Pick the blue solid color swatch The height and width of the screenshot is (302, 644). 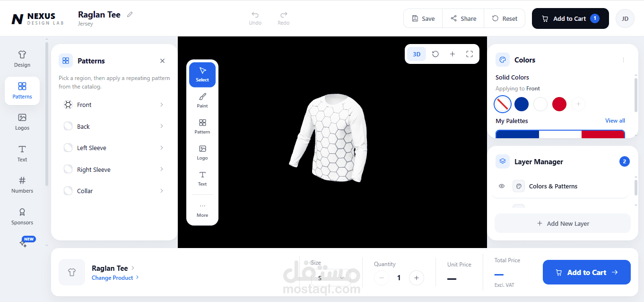(522, 104)
